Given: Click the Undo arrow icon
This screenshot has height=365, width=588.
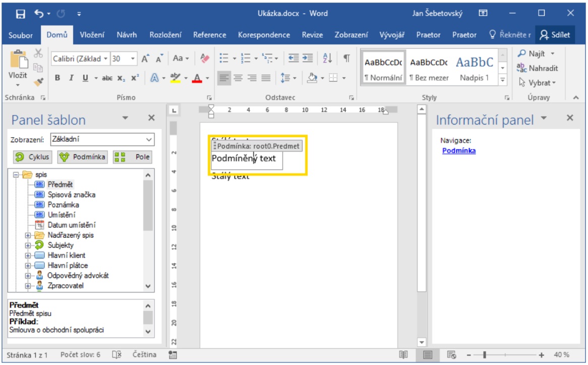Looking at the screenshot, I should (x=39, y=14).
